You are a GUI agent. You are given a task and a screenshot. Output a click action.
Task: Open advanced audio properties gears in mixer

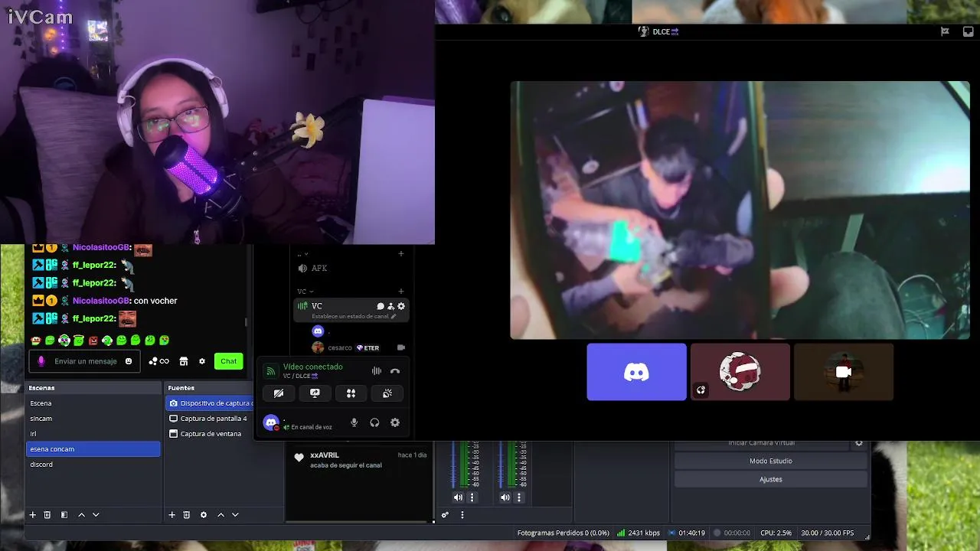[445, 515]
